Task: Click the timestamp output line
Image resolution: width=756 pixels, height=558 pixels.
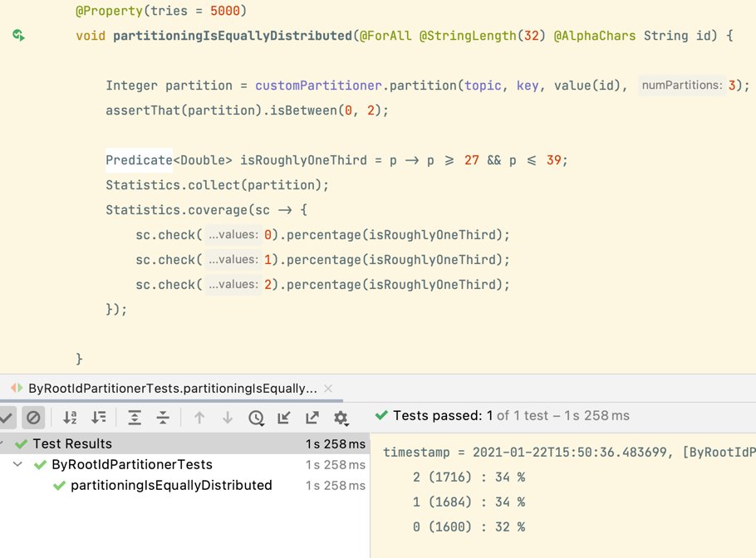Action: (569, 452)
